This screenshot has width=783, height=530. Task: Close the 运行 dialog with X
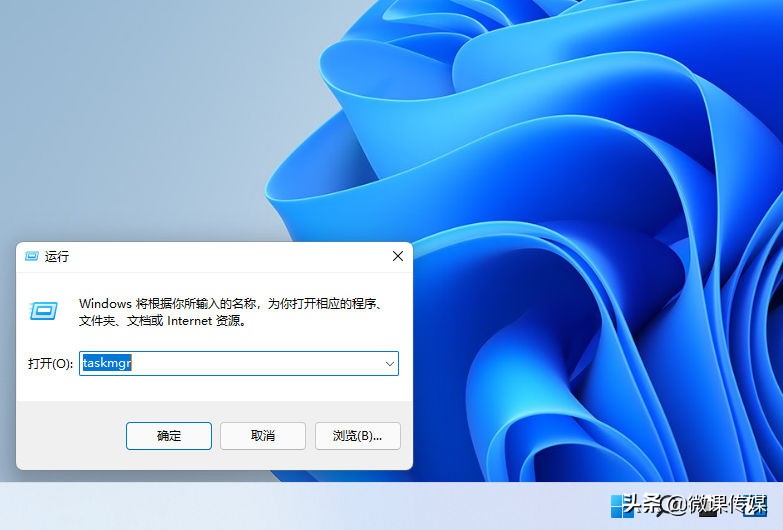coord(397,257)
